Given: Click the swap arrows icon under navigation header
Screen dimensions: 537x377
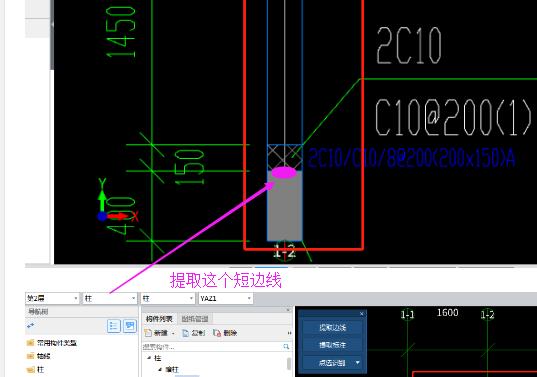Looking at the screenshot, I should tap(30, 326).
